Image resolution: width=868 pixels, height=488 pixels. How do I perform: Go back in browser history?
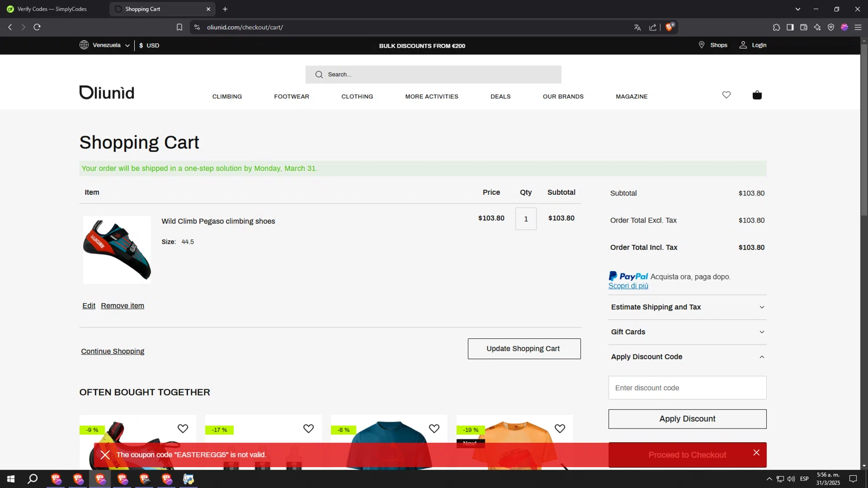[10, 27]
